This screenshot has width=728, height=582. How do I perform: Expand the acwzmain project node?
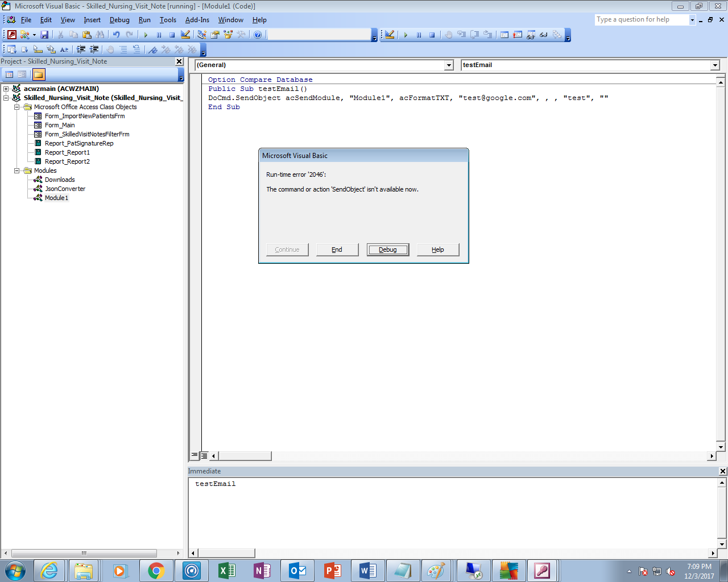(6, 89)
